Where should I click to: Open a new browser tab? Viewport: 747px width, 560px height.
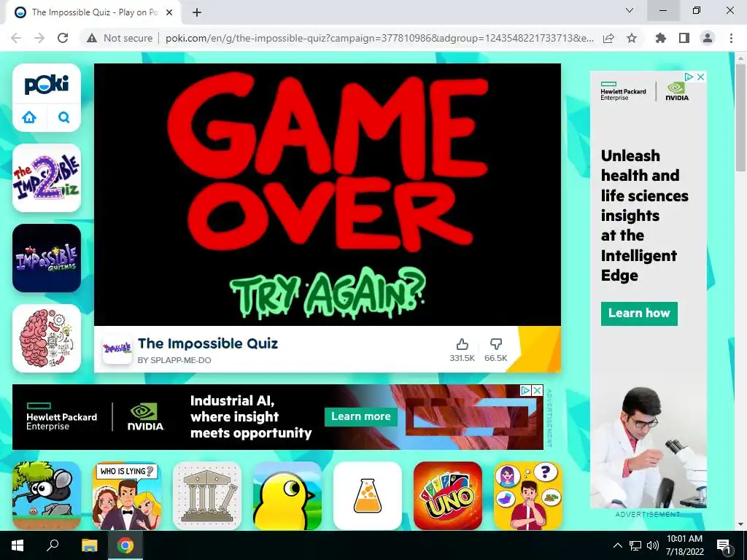coord(197,12)
